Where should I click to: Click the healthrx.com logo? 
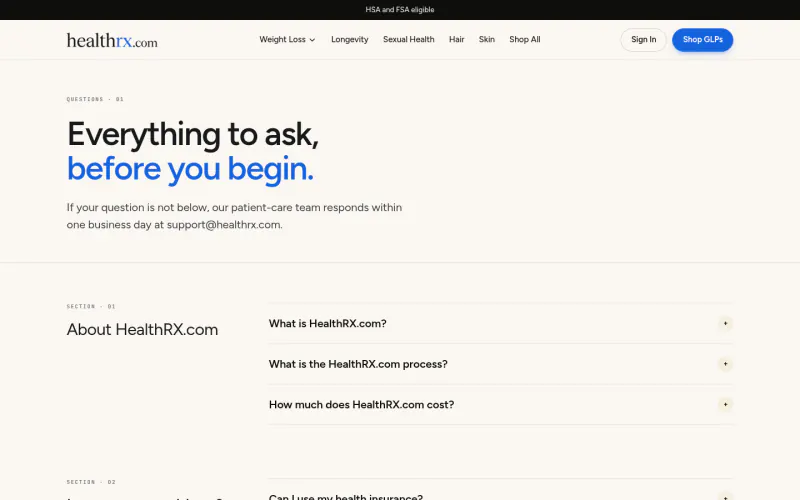(x=112, y=40)
